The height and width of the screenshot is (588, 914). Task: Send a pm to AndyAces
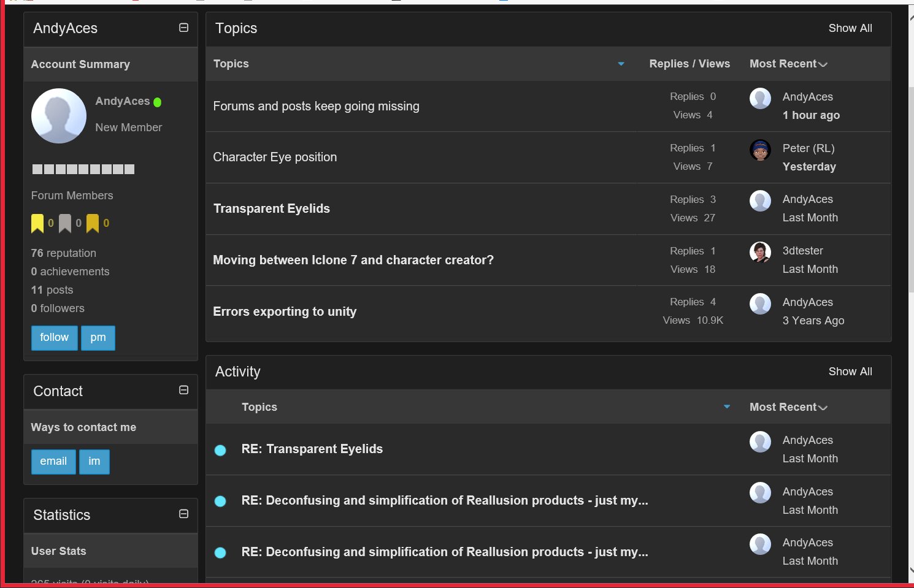(98, 338)
